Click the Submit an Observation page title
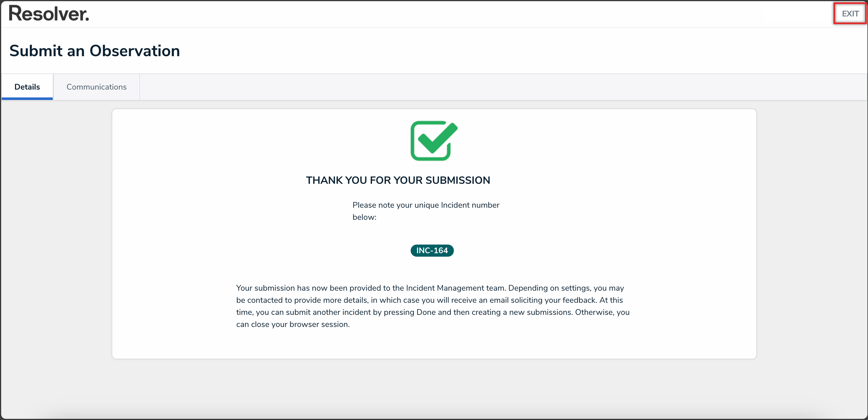The width and height of the screenshot is (868, 420). pos(94,51)
